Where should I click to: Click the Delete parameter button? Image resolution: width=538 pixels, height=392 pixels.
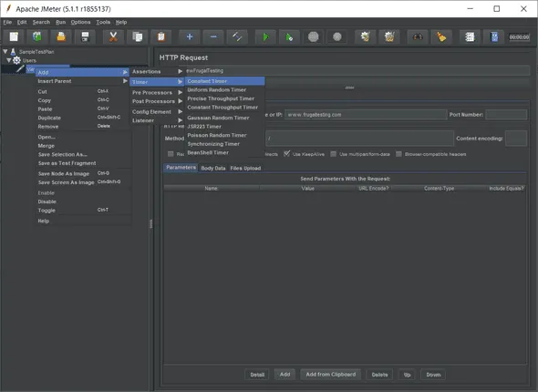pos(379,375)
